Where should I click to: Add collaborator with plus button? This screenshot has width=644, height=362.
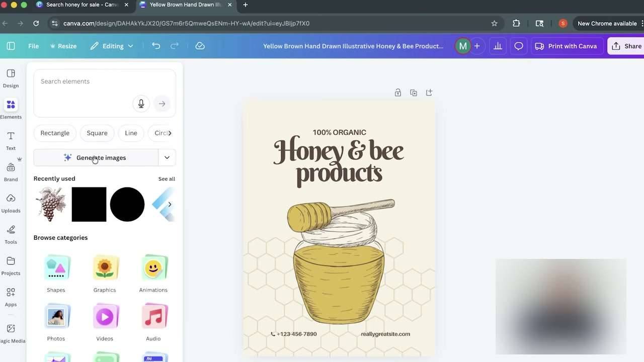477,46
